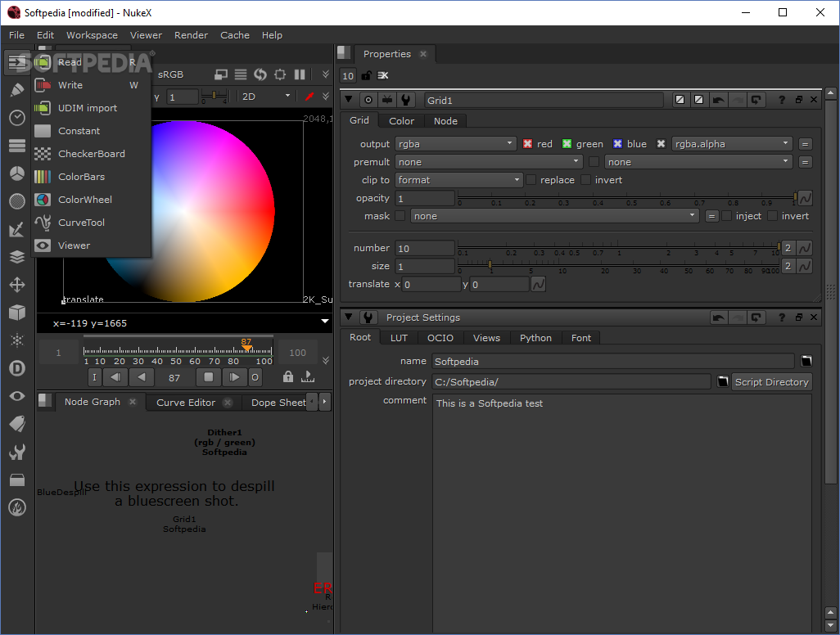Click the clear all panels icon
Screen dimensions: 840x635
(383, 75)
